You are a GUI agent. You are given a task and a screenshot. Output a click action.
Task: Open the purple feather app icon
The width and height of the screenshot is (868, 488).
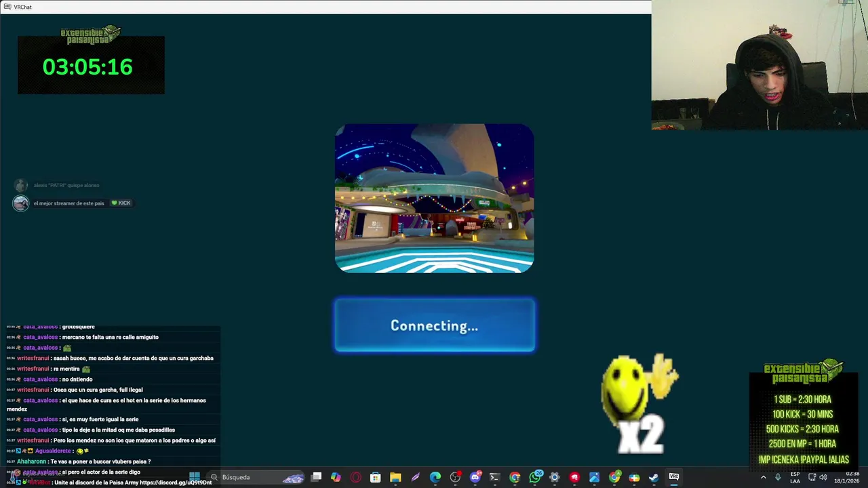415,477
